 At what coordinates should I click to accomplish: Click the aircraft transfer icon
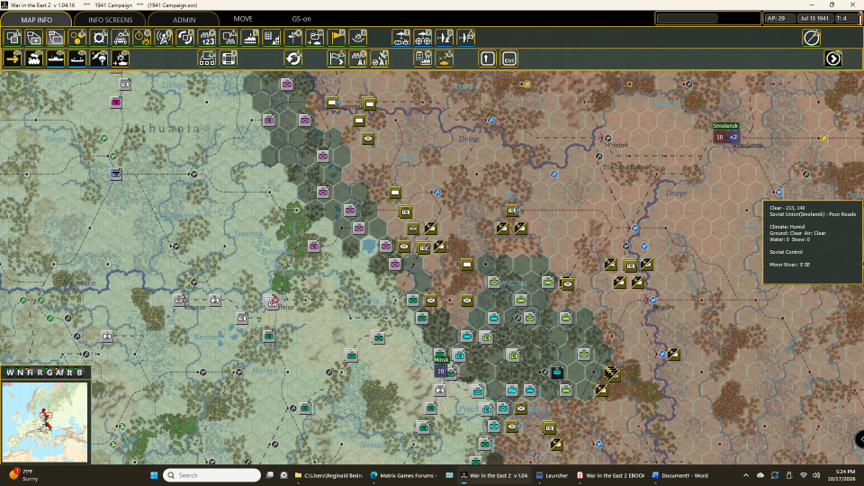444,38
